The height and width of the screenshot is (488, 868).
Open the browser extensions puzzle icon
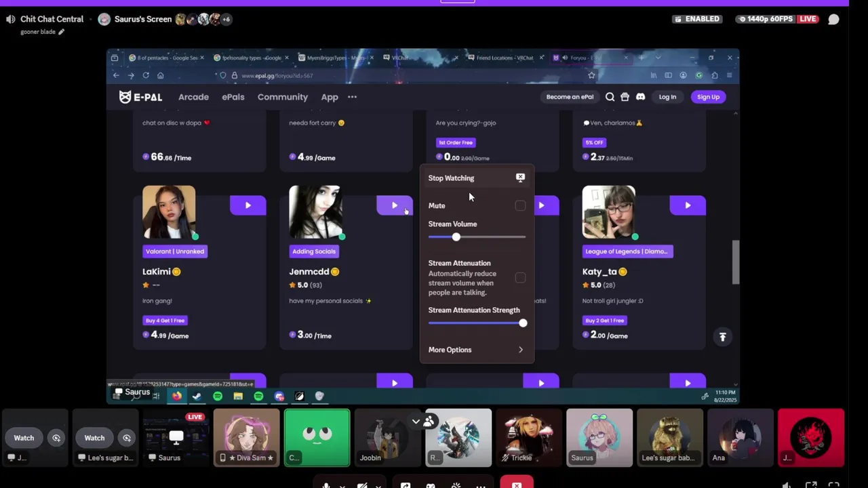click(714, 75)
